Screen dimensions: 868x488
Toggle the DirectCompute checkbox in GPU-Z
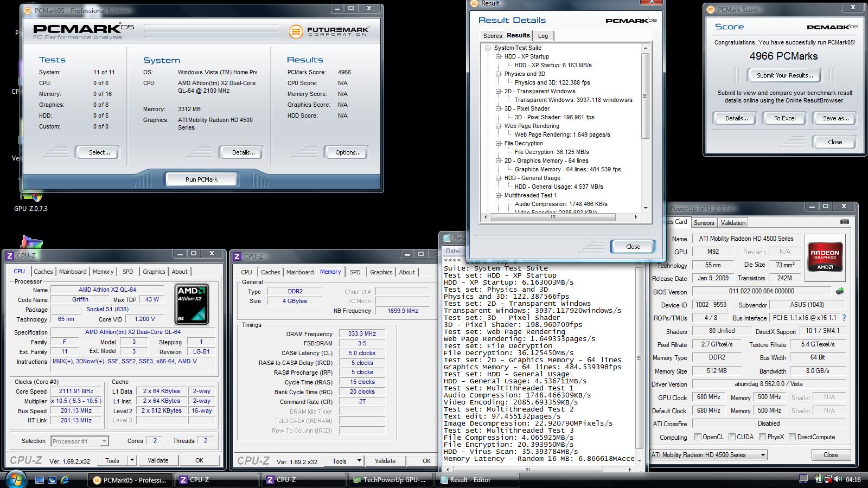coord(792,437)
